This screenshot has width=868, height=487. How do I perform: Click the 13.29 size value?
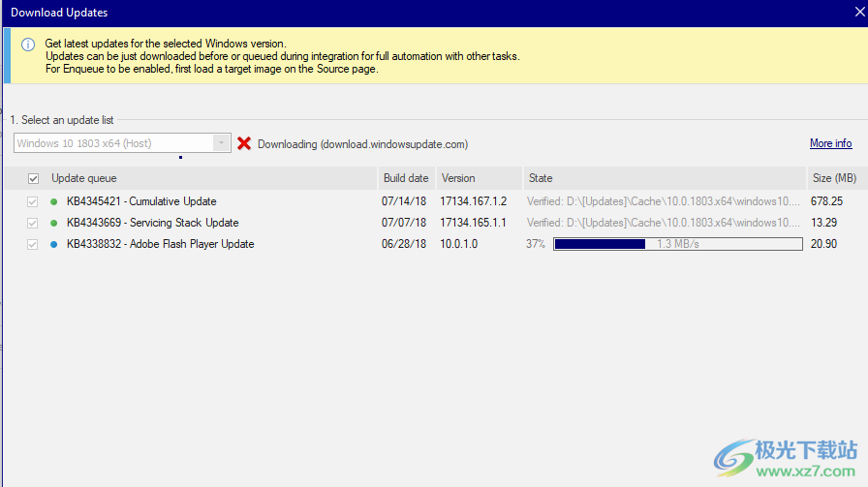823,223
